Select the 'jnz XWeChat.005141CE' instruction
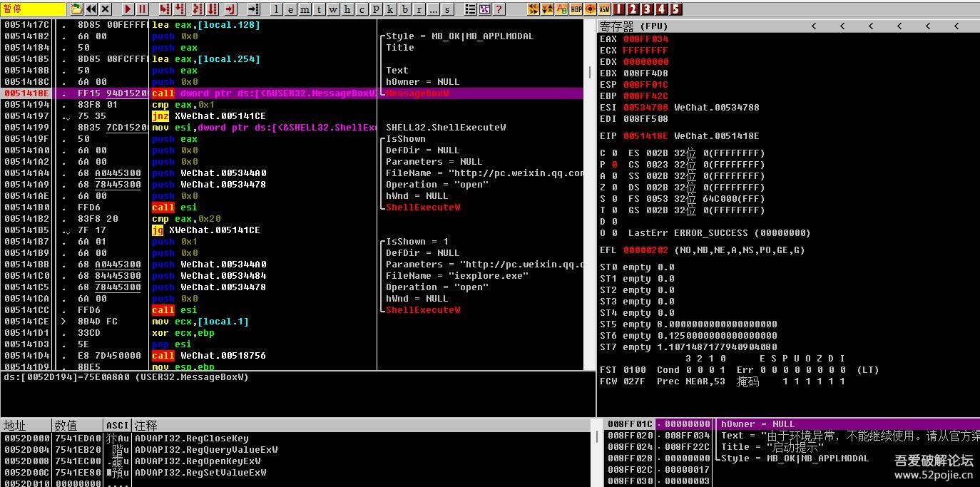The width and height of the screenshot is (980, 487). [x=208, y=116]
